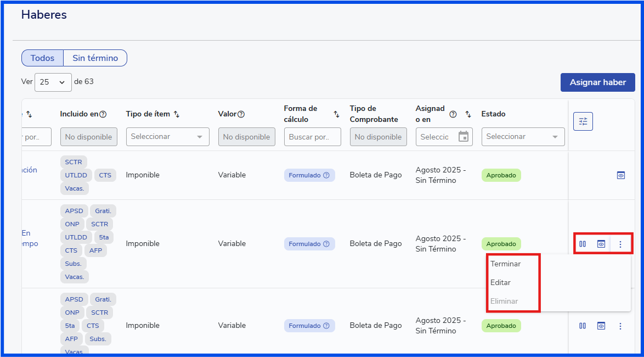644x357 pixels.
Task: Open the Ver rows-per-page dropdown
Action: [53, 82]
